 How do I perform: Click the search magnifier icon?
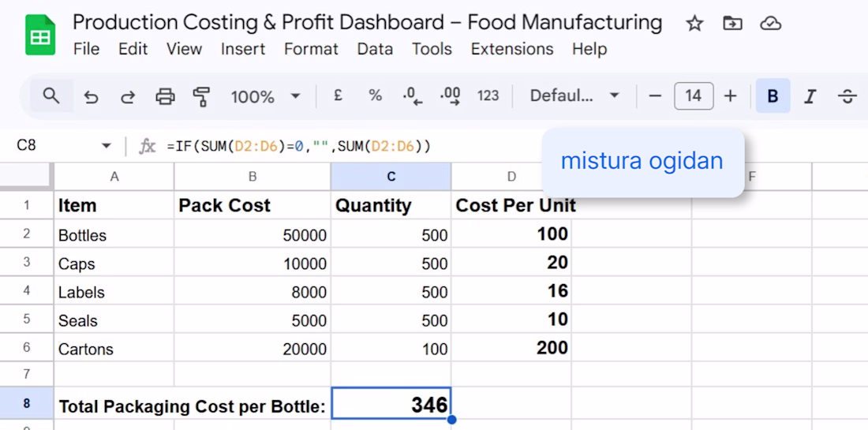(51, 96)
